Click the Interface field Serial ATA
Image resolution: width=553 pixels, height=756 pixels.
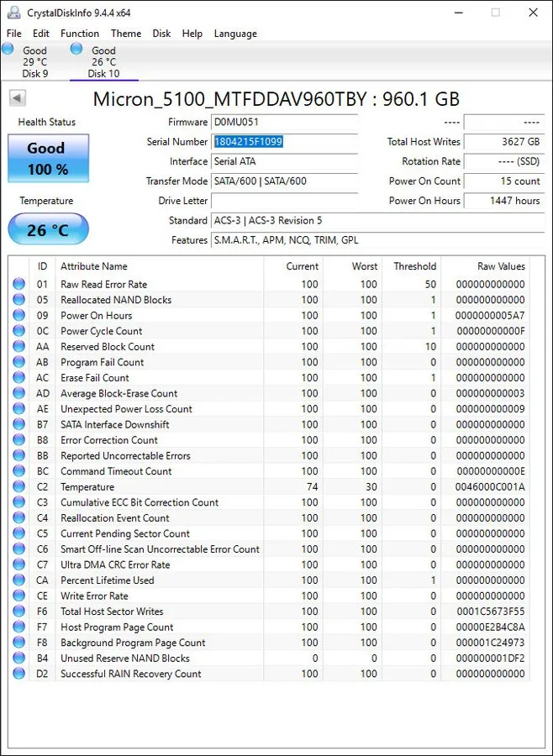(x=284, y=161)
